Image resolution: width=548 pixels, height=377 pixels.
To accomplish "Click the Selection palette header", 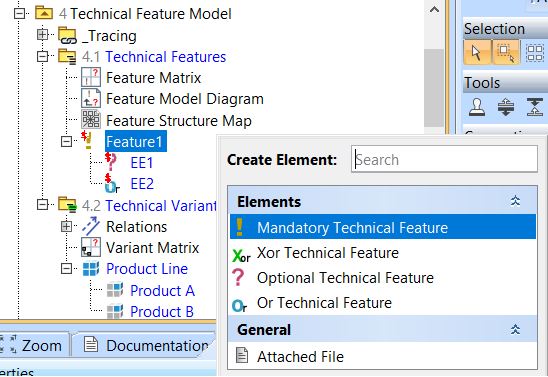I will pos(505,29).
